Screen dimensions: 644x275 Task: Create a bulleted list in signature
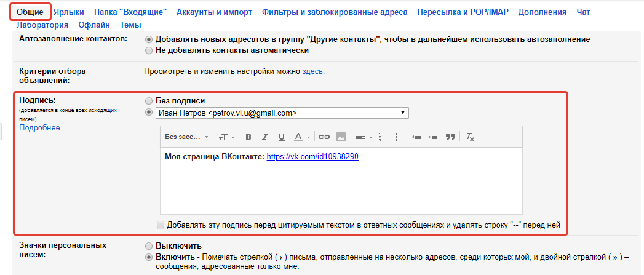tap(400, 137)
